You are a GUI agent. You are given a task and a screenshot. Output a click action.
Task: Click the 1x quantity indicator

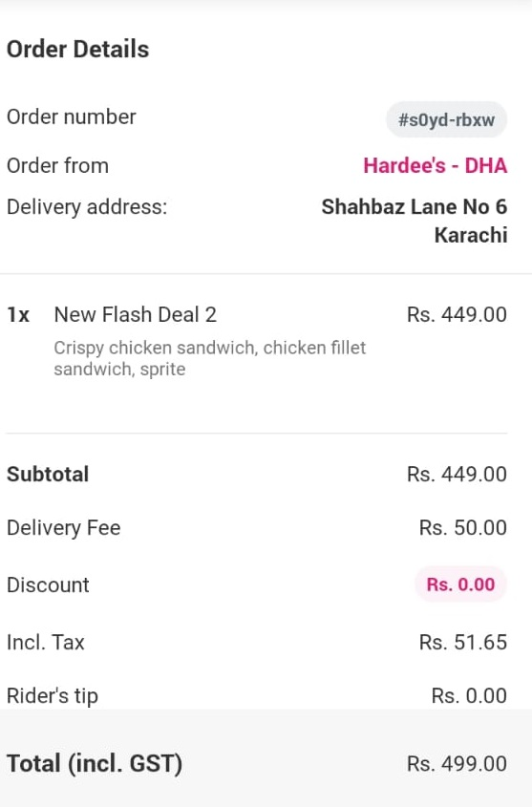(18, 315)
